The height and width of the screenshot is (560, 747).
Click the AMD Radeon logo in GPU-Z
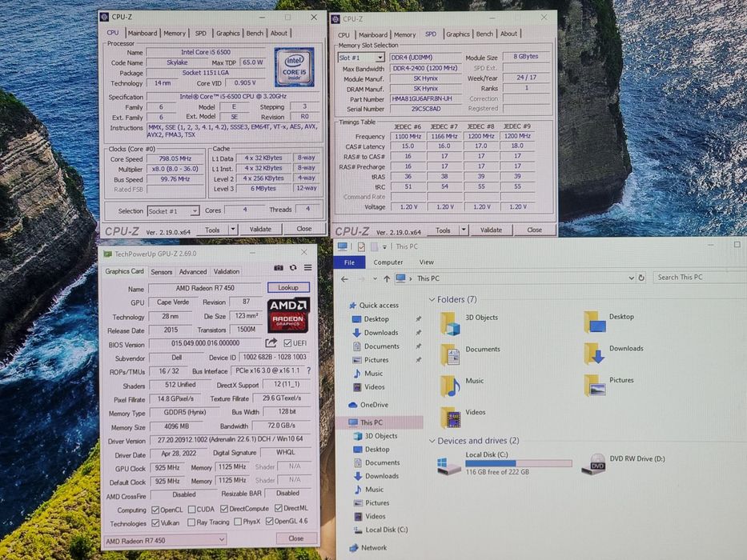point(289,315)
